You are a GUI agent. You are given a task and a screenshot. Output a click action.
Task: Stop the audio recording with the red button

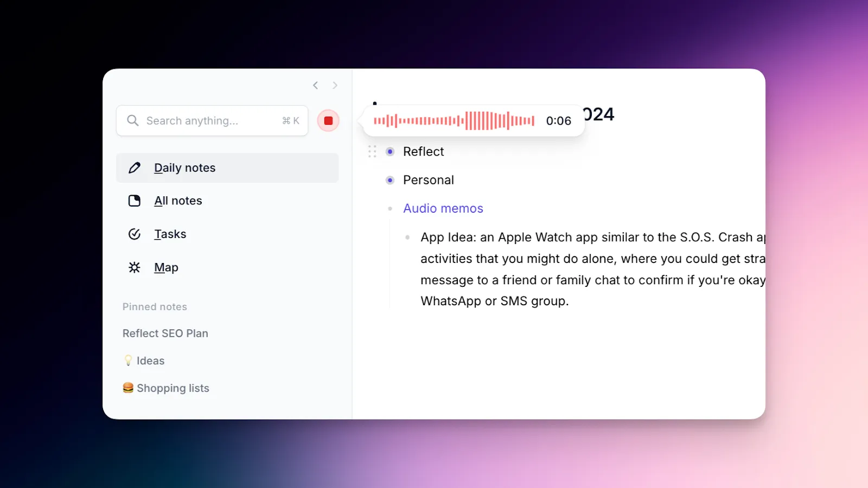coord(328,120)
